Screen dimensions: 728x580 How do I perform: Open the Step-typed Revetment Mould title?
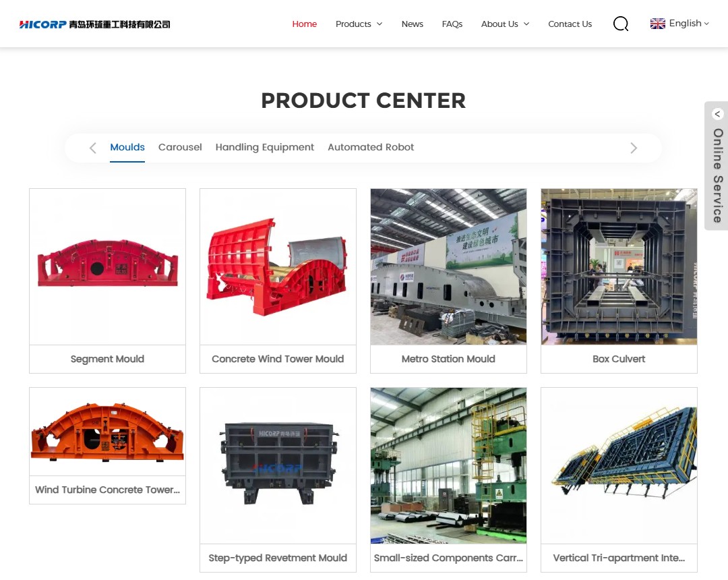278,558
